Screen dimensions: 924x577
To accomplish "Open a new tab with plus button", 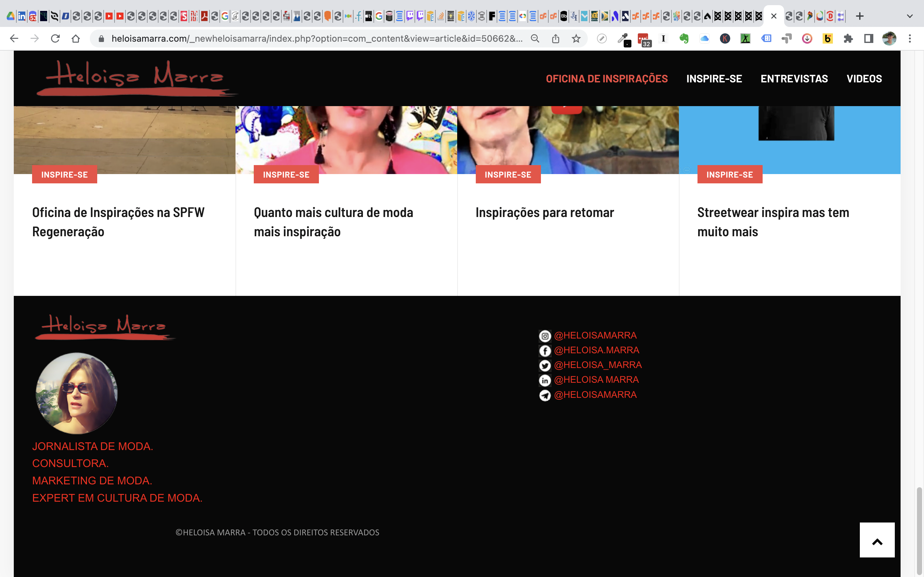I will click(x=860, y=16).
